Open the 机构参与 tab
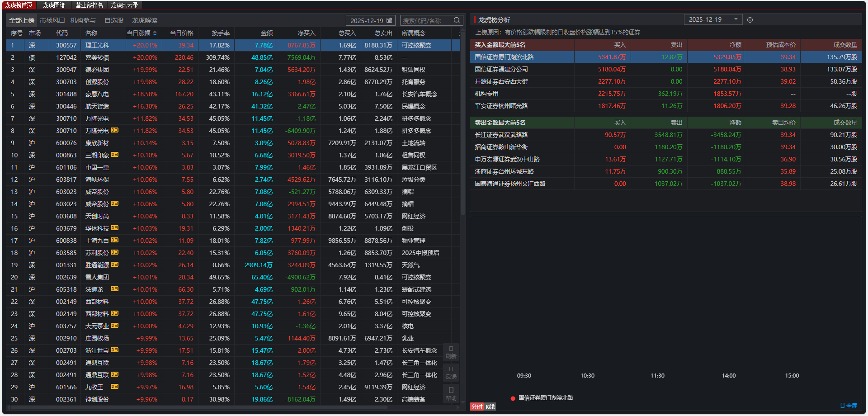Screen dimensions: 868x416 pos(83,20)
